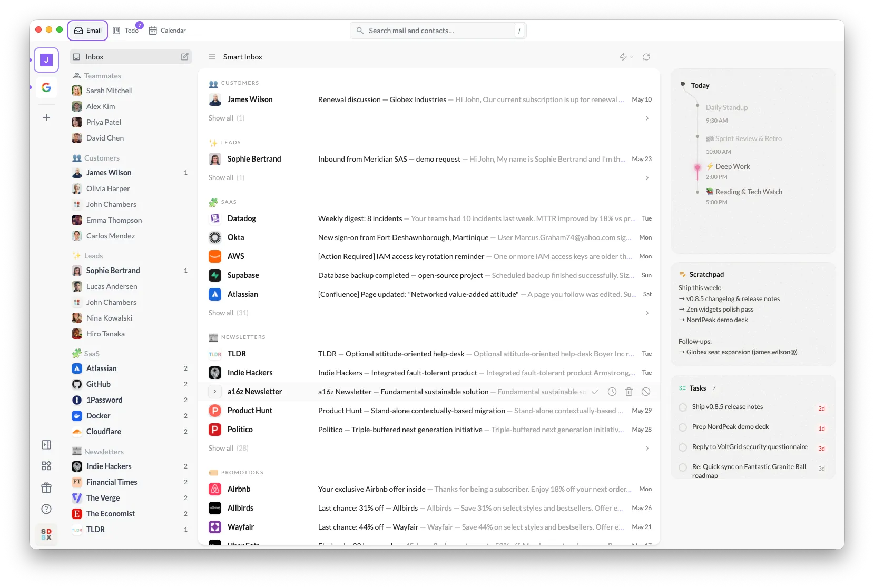Select 1Password in SaaS sidebar
The width and height of the screenshot is (874, 588).
click(130, 400)
